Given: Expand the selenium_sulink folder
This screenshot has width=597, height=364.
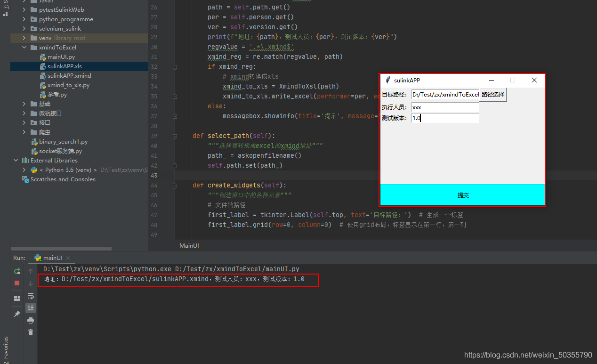Looking at the screenshot, I should 24,28.
